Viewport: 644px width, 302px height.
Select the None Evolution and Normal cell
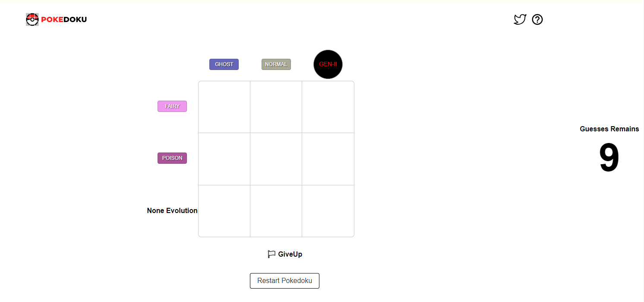[x=276, y=211]
